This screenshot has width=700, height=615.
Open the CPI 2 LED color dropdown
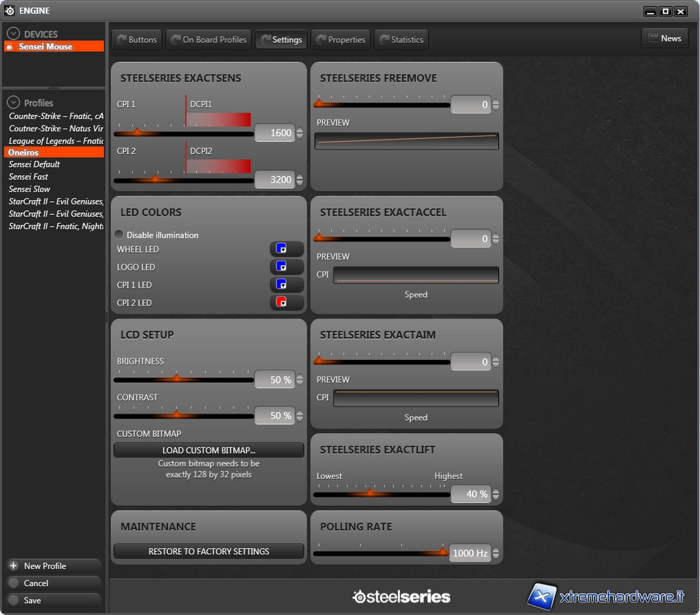(x=286, y=303)
